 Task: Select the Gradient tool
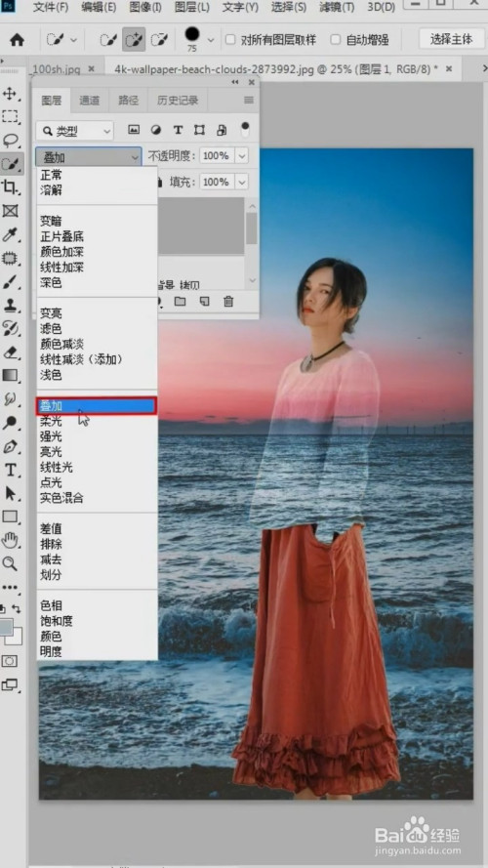pyautogui.click(x=10, y=375)
